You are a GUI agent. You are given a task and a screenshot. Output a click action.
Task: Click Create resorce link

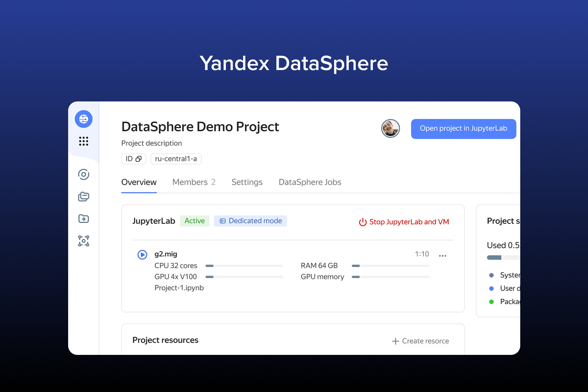tap(420, 341)
